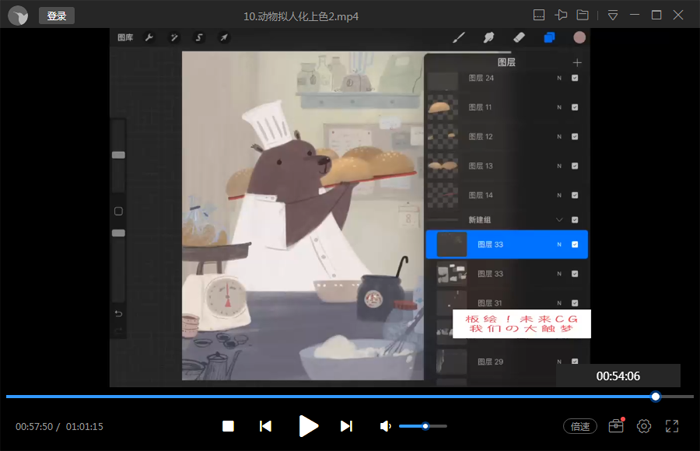Open the 图库 gallery in Procreate
This screenshot has width=700, height=451.
125,38
